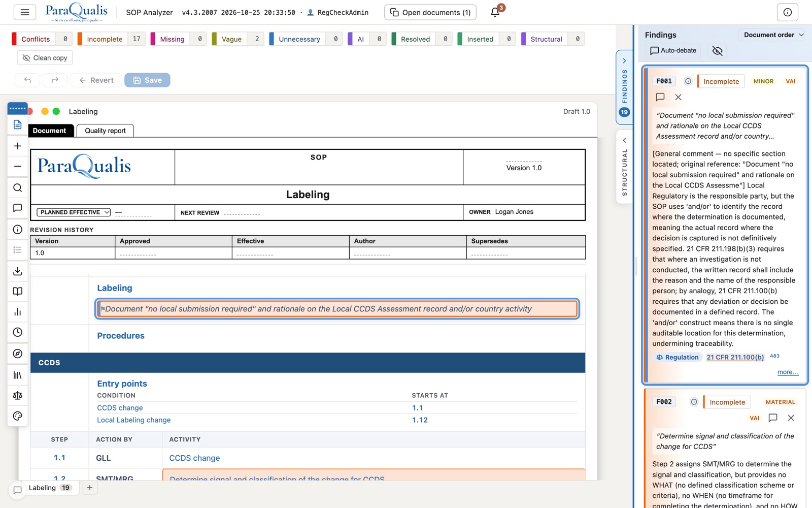Open comments from the sidebar speech bubble
Screen dimensions: 812x508
18,208
